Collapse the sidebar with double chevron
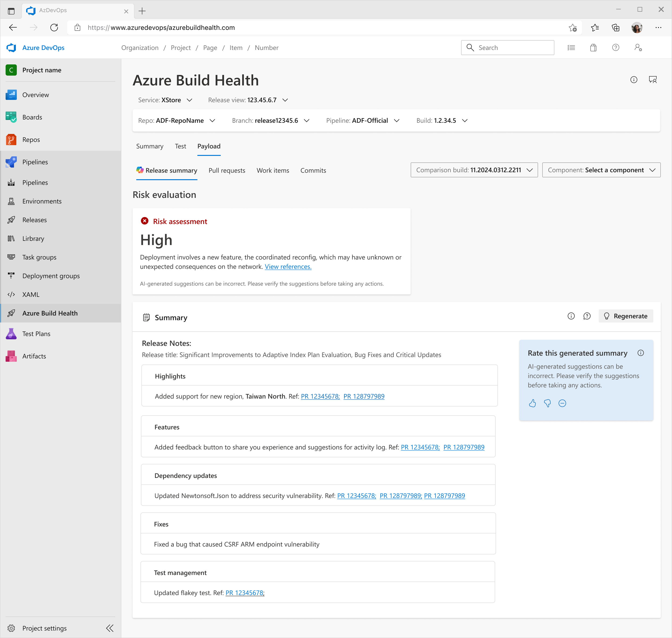 coord(109,628)
